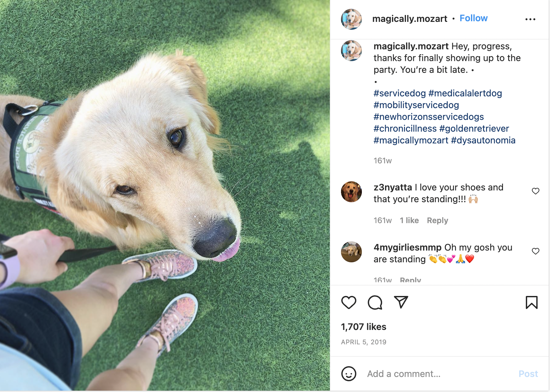
Task: View the 1,707 likes list
Action: [364, 327]
